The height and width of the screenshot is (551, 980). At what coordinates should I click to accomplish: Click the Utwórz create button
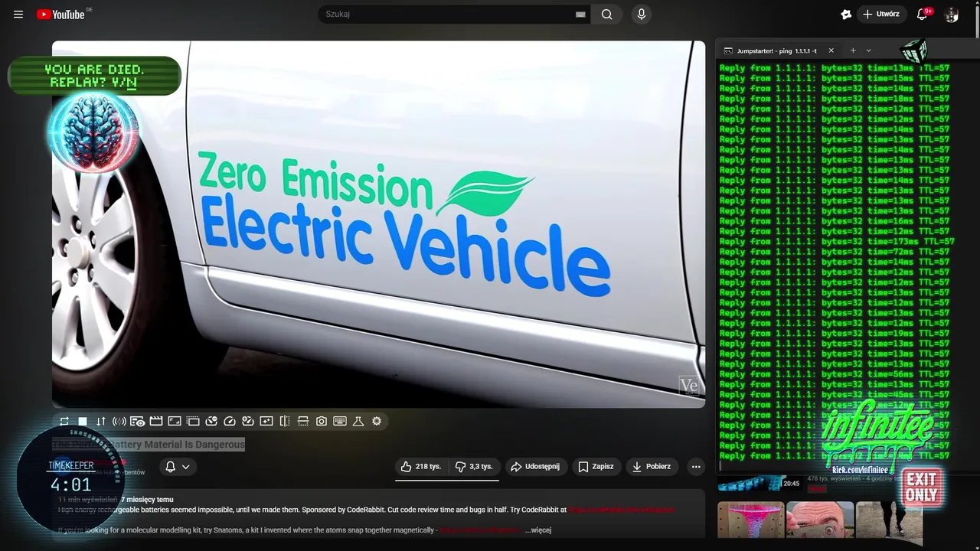pyautogui.click(x=881, y=15)
